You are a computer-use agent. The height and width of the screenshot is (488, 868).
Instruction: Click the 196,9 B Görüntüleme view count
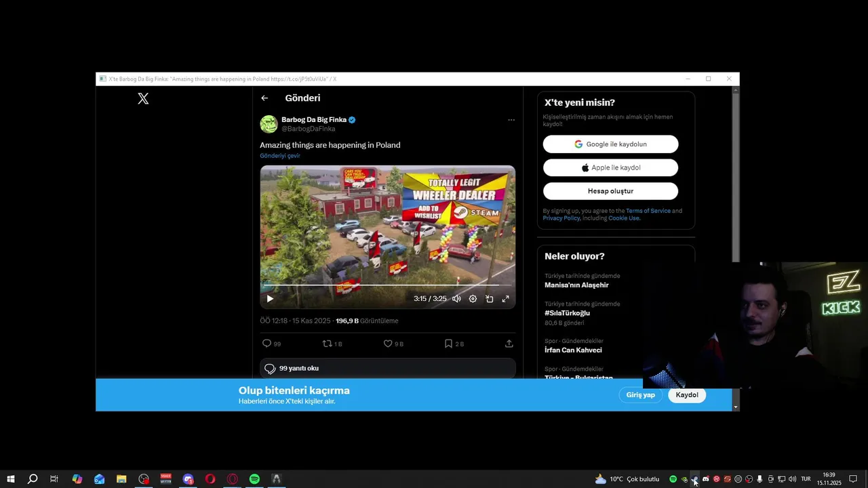(367, 321)
